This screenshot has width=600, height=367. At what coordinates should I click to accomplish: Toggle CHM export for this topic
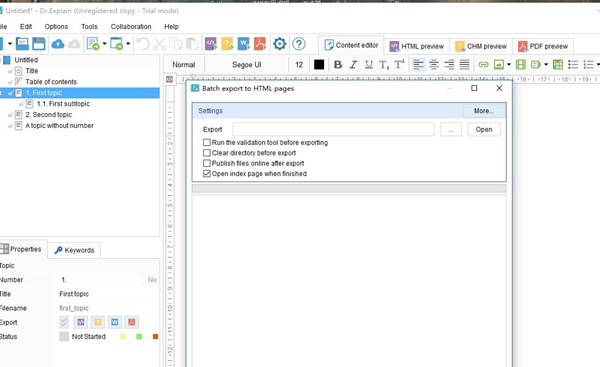point(98,322)
